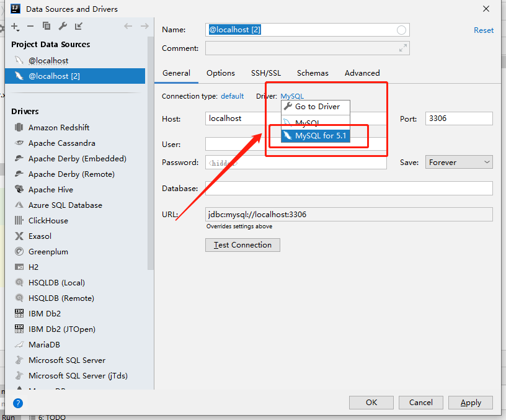Image resolution: width=506 pixels, height=420 pixels.
Task: Click into the URL field
Action: click(x=349, y=215)
